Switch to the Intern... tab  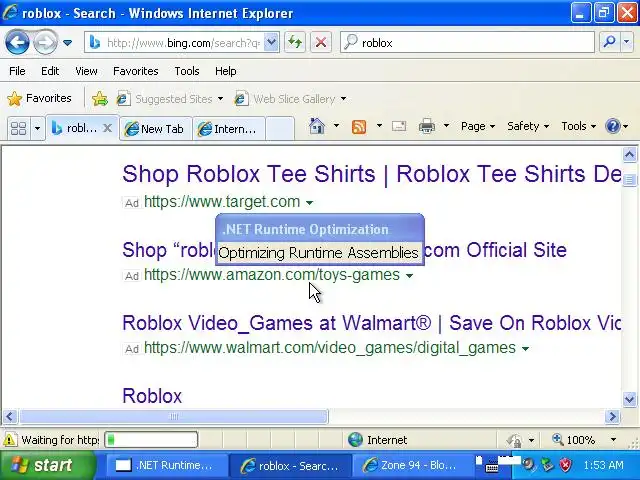pyautogui.click(x=229, y=129)
